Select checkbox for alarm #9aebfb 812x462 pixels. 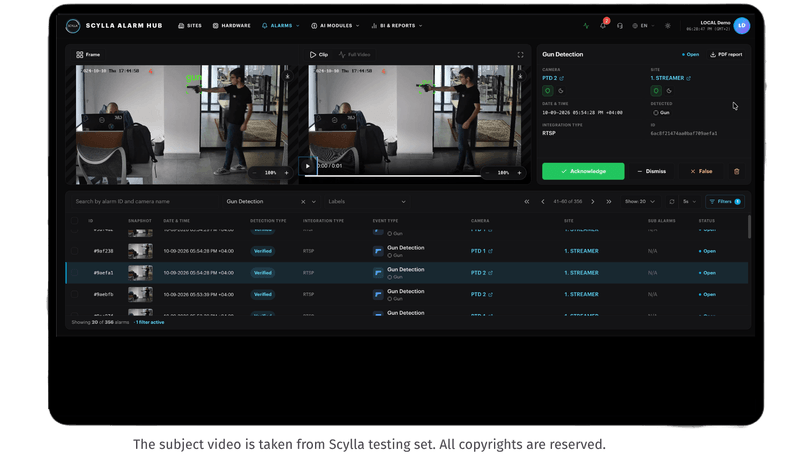click(75, 295)
